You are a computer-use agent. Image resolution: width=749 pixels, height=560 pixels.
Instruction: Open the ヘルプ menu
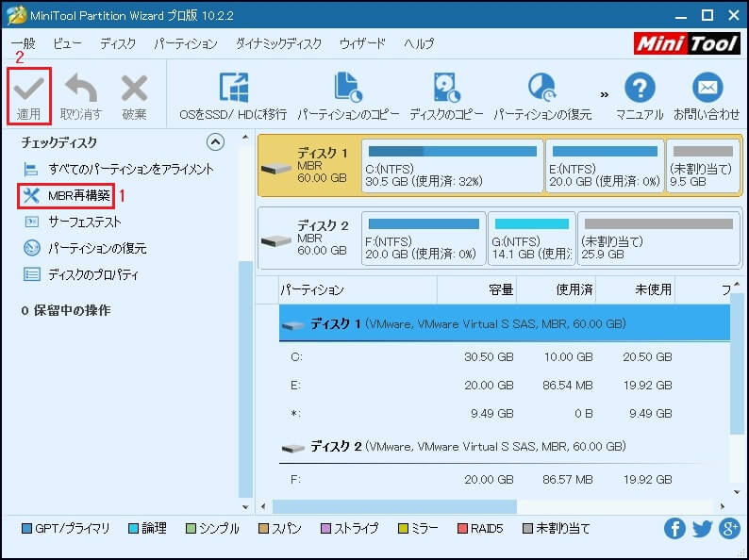tap(419, 44)
